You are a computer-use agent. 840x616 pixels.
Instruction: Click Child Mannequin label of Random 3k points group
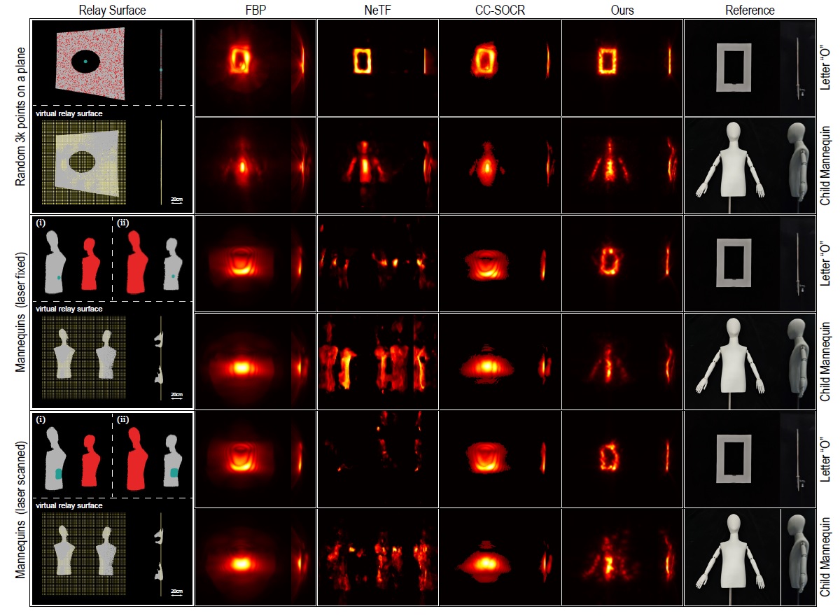tap(826, 164)
